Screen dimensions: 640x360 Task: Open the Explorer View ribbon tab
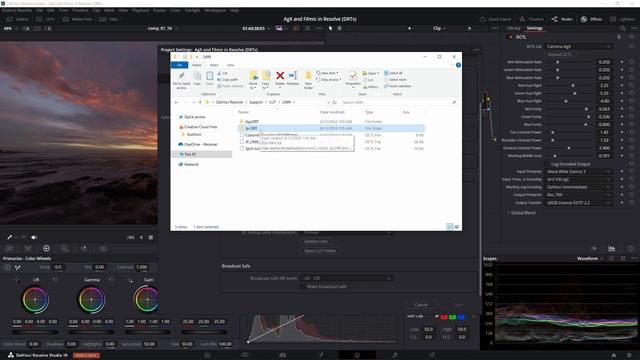point(231,65)
